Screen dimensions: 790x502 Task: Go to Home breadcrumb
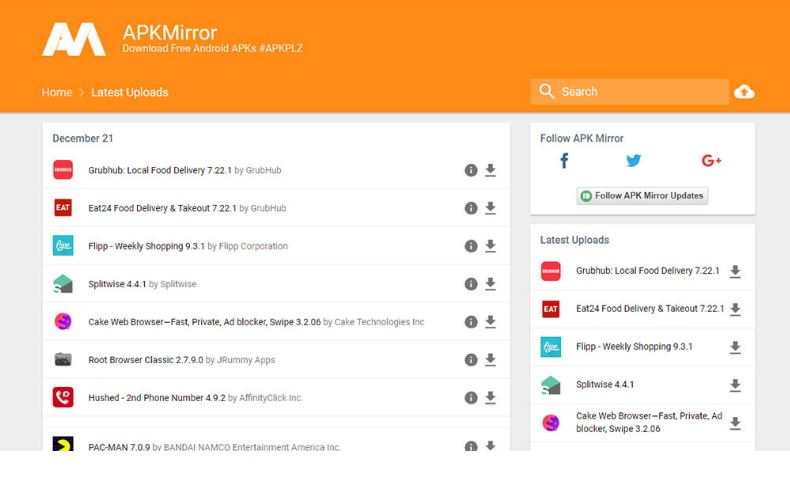point(57,92)
